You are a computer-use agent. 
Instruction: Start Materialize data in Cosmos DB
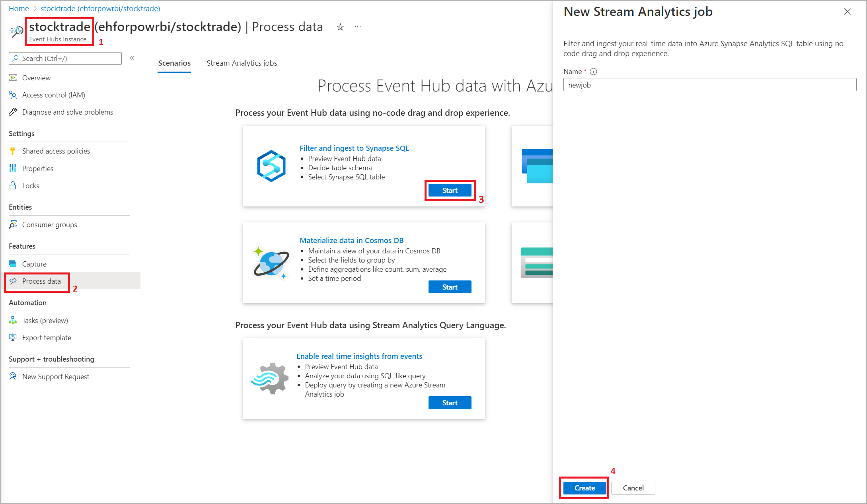(x=450, y=287)
